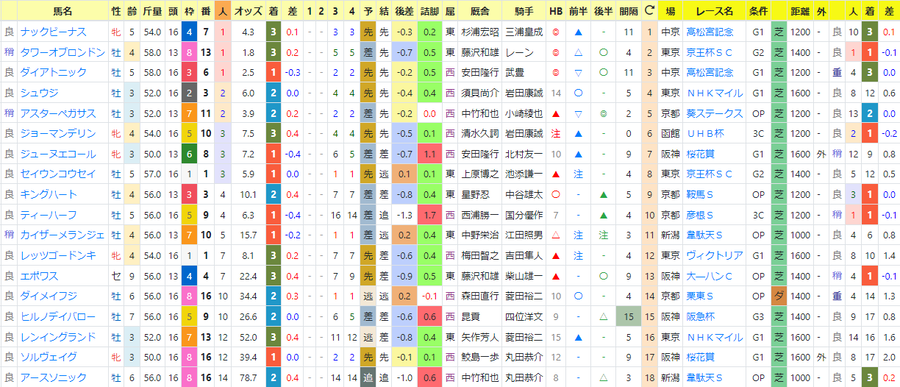Viewport: 900px width, 387px height.
Task: Open the 阪急杯 race link
Action: [x=700, y=316]
